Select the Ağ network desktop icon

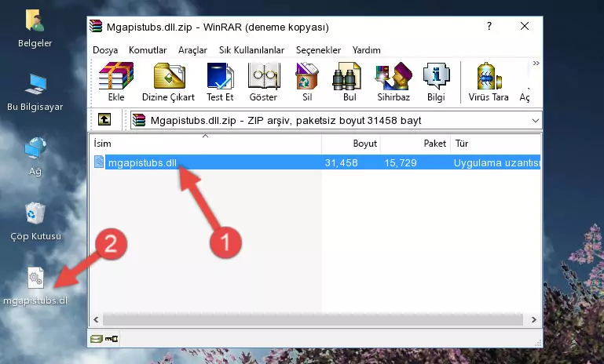point(35,157)
